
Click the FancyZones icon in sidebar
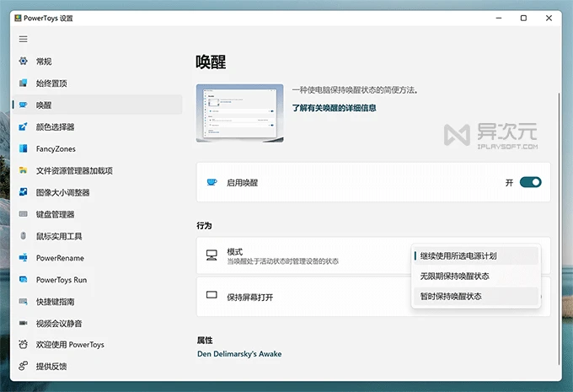(x=24, y=149)
